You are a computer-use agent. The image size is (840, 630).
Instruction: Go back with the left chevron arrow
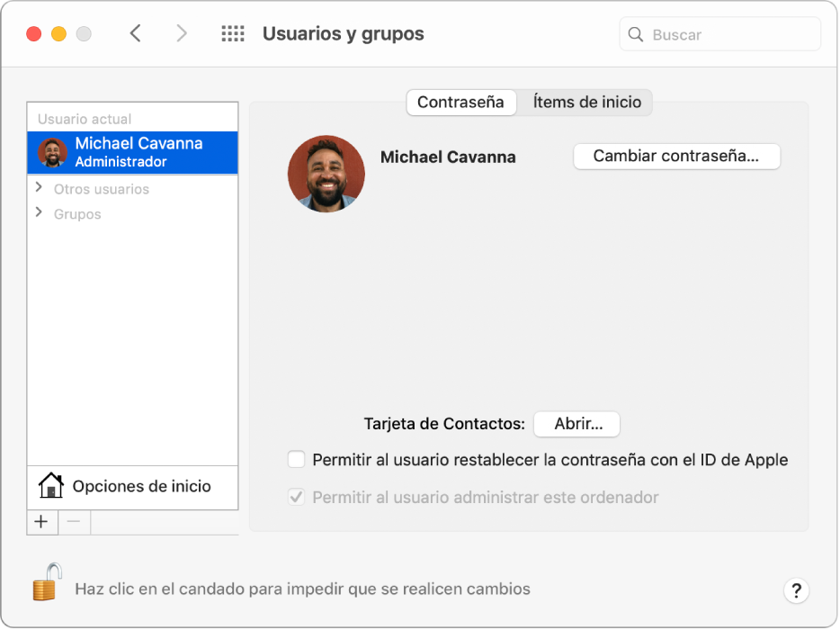coord(136,33)
